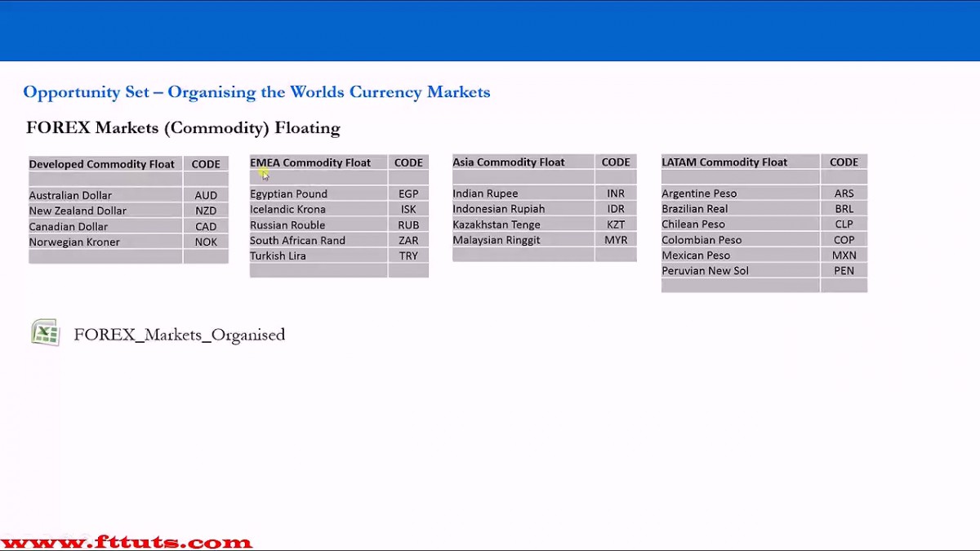This screenshot has width=980, height=551.
Task: Select the ARS code cell
Action: 844,193
